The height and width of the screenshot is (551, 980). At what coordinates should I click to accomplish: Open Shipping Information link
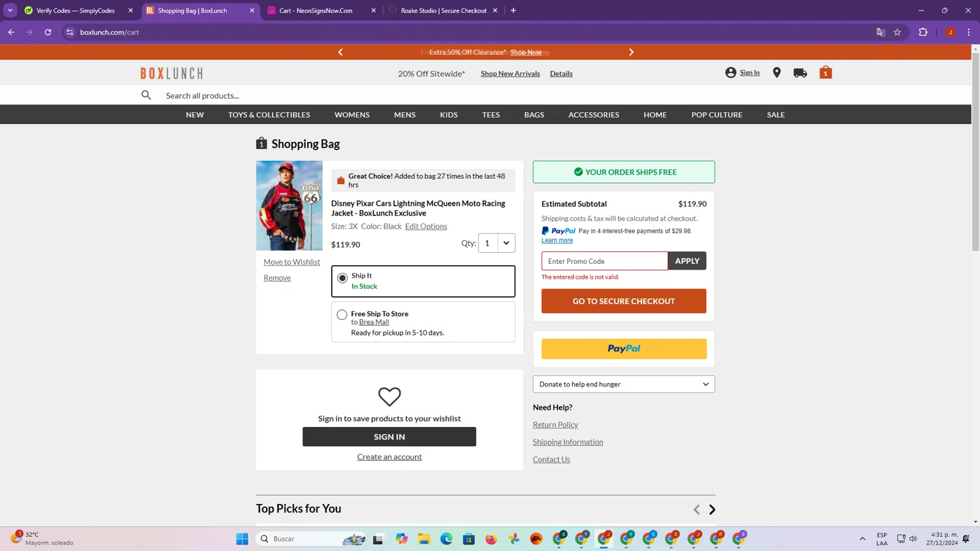pyautogui.click(x=568, y=442)
